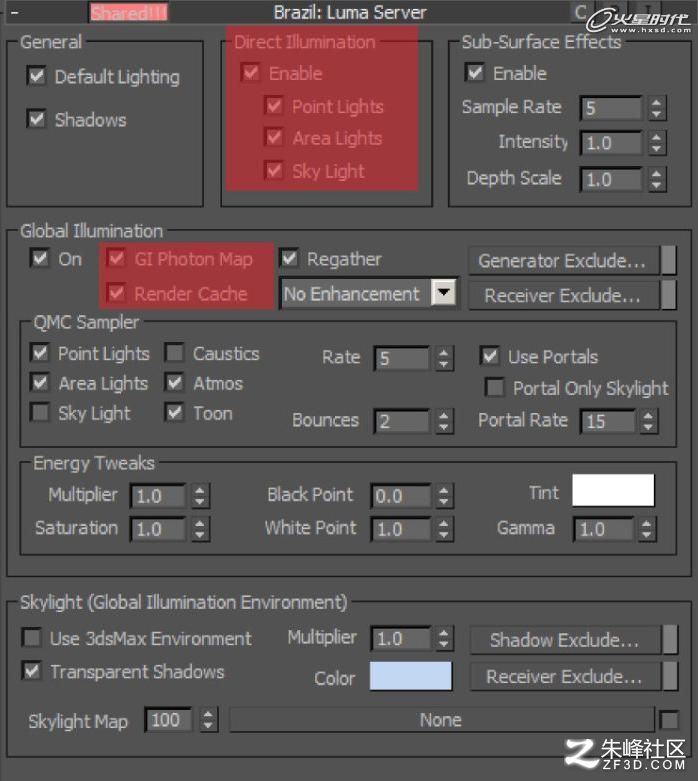Image resolution: width=698 pixels, height=781 pixels.
Task: Click the Gamma spinner arrows
Action: pos(647,529)
